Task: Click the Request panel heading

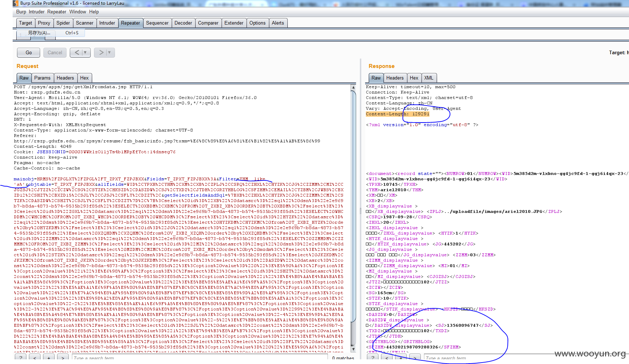Action: coord(27,66)
